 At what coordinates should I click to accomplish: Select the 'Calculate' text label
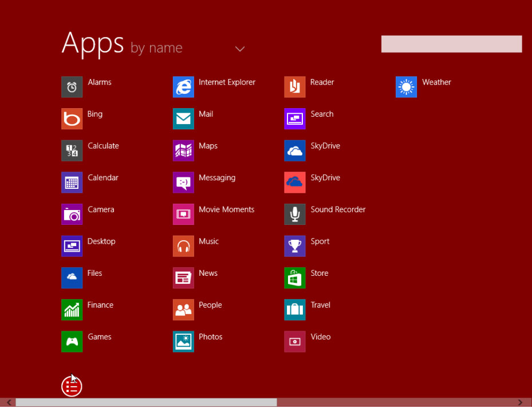pos(103,146)
